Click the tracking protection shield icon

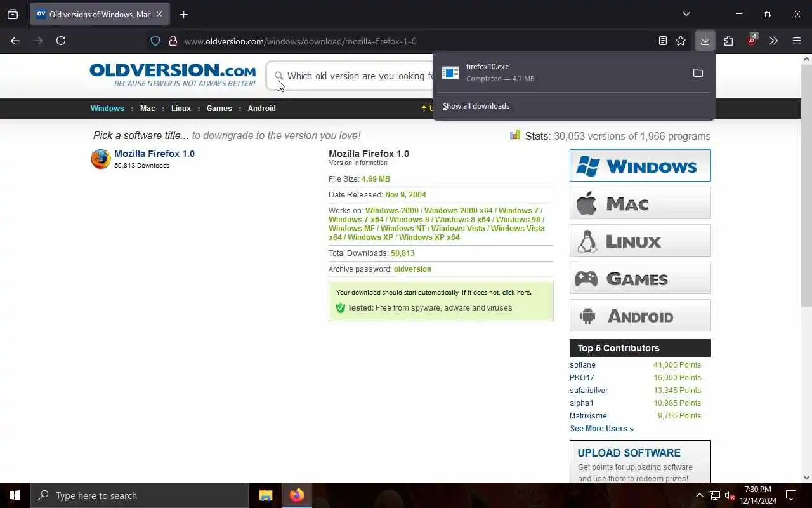click(x=155, y=41)
